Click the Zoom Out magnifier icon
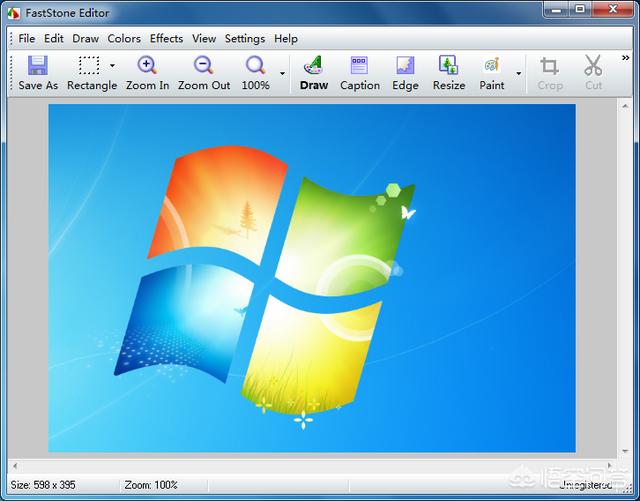Image resolution: width=640 pixels, height=501 pixels. (204, 65)
